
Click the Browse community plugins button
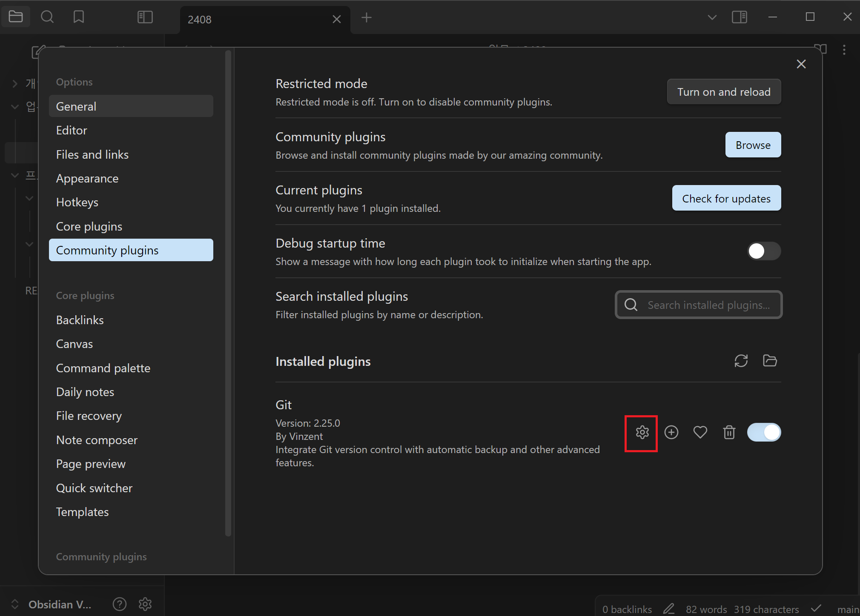(753, 145)
